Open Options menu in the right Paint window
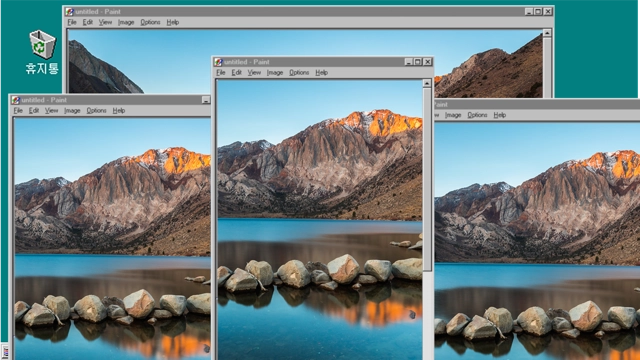Image resolution: width=640 pixels, height=360 pixels. [477, 115]
